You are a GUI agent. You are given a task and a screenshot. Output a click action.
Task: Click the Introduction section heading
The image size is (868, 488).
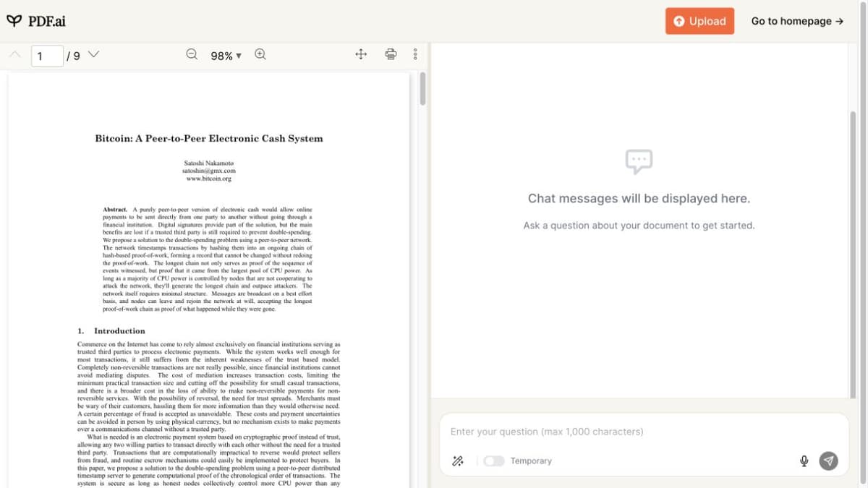click(x=111, y=330)
